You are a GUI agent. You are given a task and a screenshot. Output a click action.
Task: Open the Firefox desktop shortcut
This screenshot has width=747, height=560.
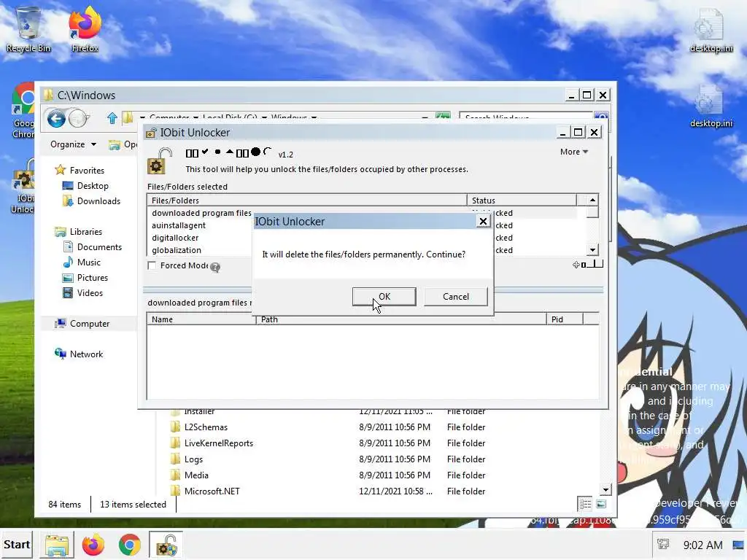point(85,29)
